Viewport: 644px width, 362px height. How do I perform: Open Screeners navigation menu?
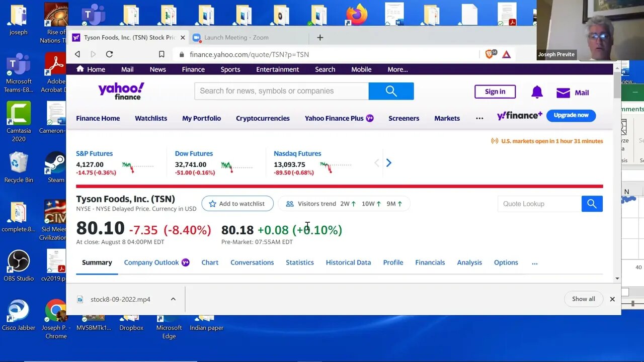[x=404, y=118]
